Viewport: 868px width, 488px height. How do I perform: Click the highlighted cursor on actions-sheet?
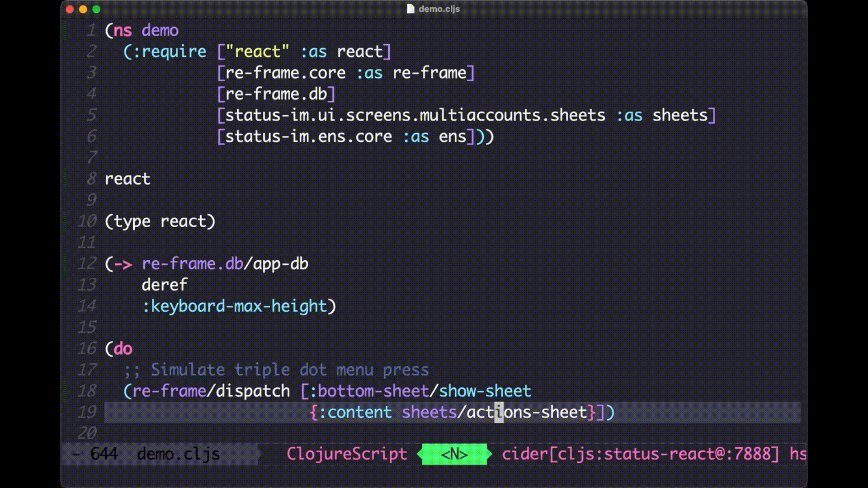pos(499,412)
